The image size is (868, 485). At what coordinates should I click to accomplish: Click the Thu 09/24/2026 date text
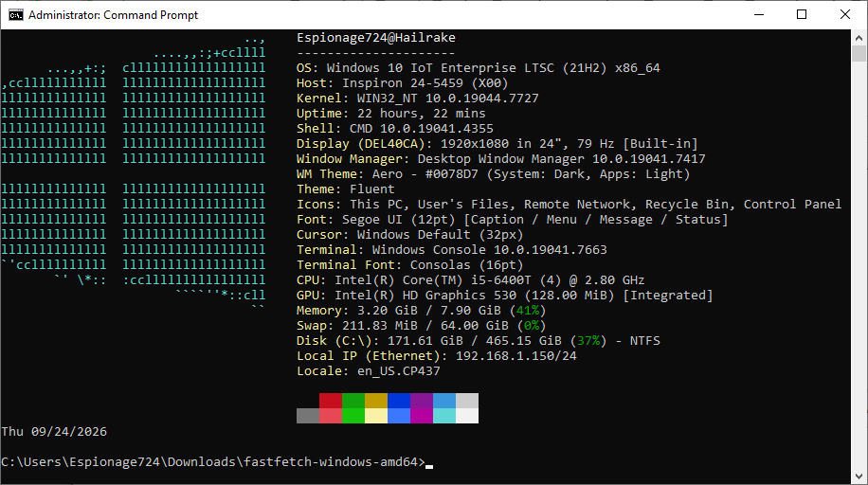(54, 432)
